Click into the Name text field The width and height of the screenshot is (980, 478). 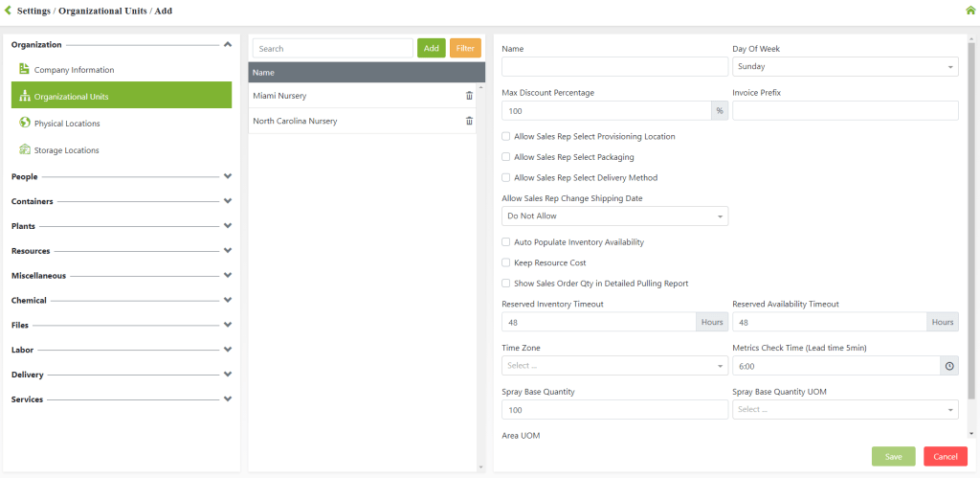[x=614, y=66]
